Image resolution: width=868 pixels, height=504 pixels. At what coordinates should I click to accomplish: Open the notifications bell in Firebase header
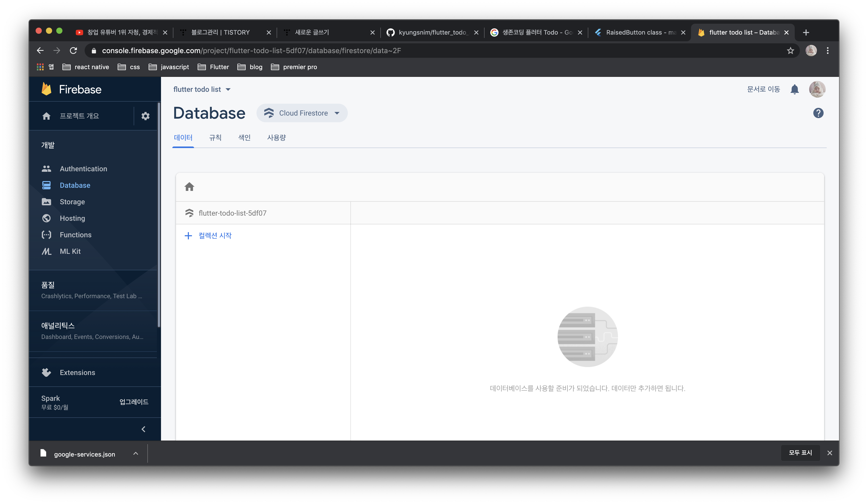(x=794, y=90)
